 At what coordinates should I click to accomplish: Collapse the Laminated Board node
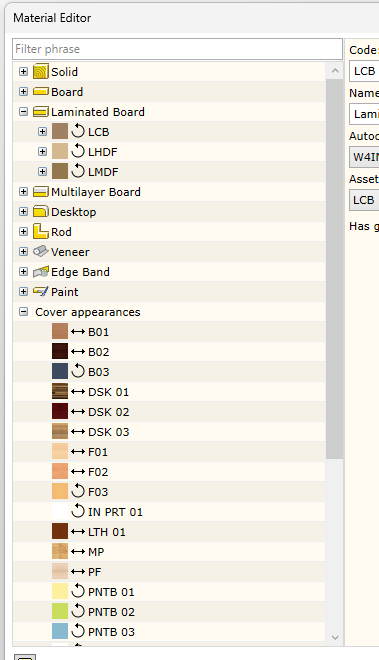coord(24,112)
